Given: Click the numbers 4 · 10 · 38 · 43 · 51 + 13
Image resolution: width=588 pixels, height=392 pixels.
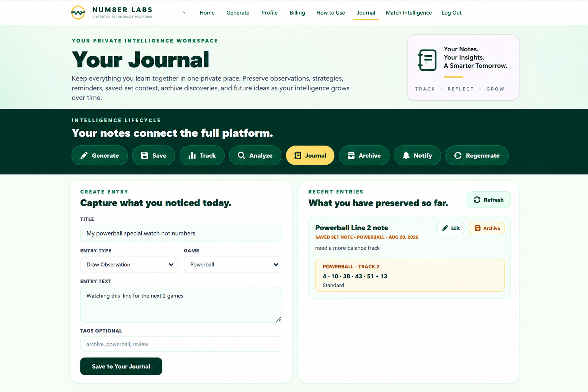Looking at the screenshot, I should [355, 276].
